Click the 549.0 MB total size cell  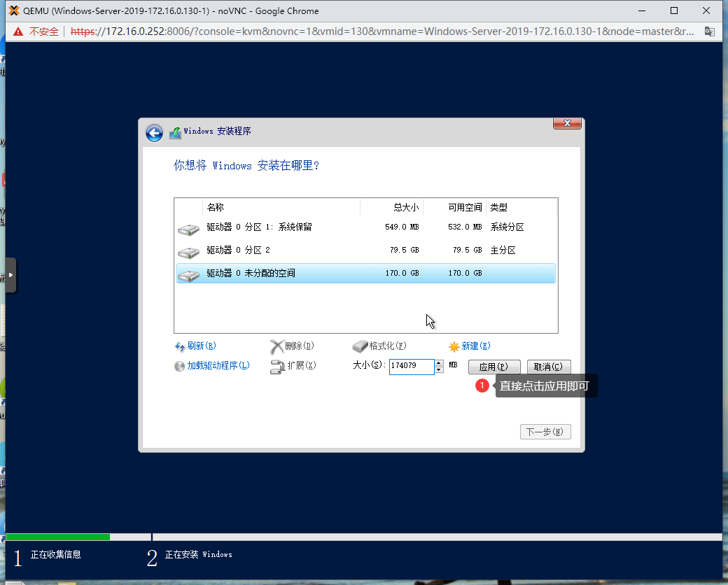pyautogui.click(x=402, y=227)
